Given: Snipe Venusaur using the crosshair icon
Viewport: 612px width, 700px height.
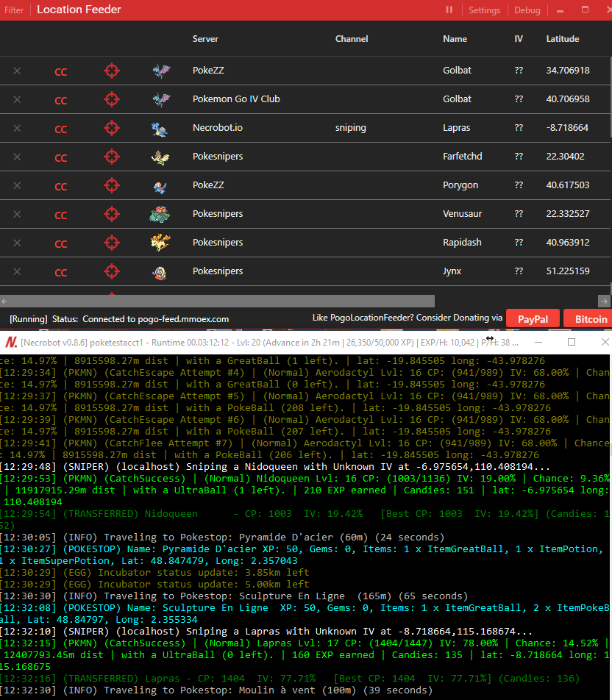Looking at the screenshot, I should pos(112,214).
